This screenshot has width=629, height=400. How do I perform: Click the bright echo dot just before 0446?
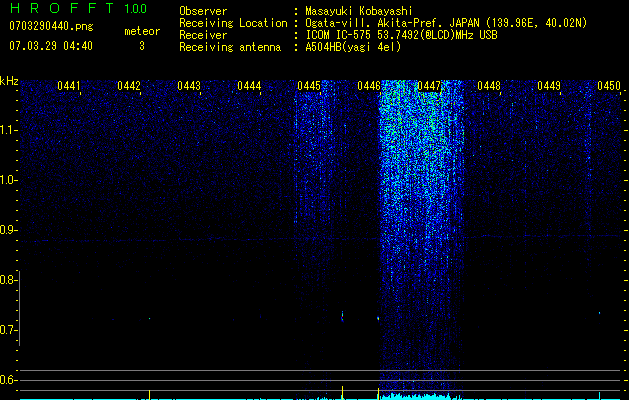coord(378,319)
